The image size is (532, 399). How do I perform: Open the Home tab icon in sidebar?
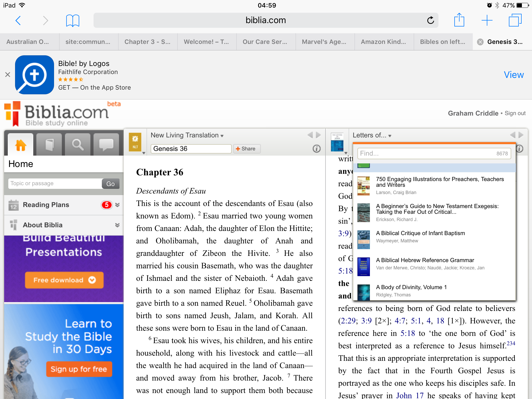pos(21,144)
